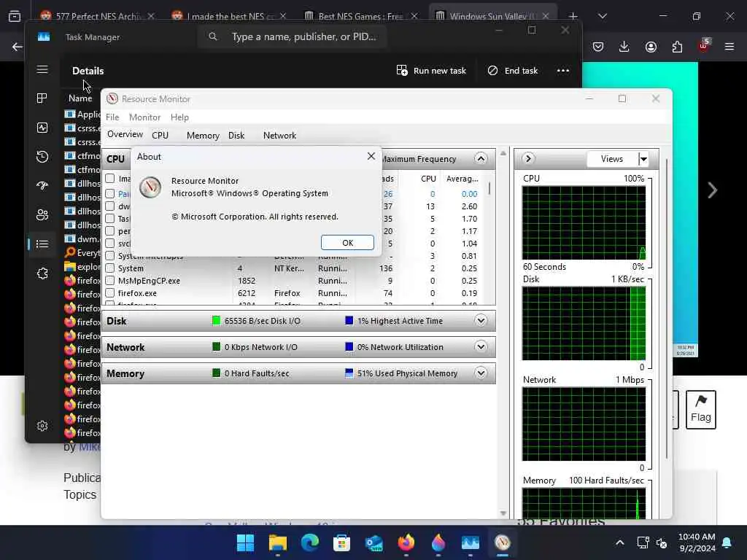Open App history page in Task Manager
Screen dimensions: 747x560
(x=42, y=157)
